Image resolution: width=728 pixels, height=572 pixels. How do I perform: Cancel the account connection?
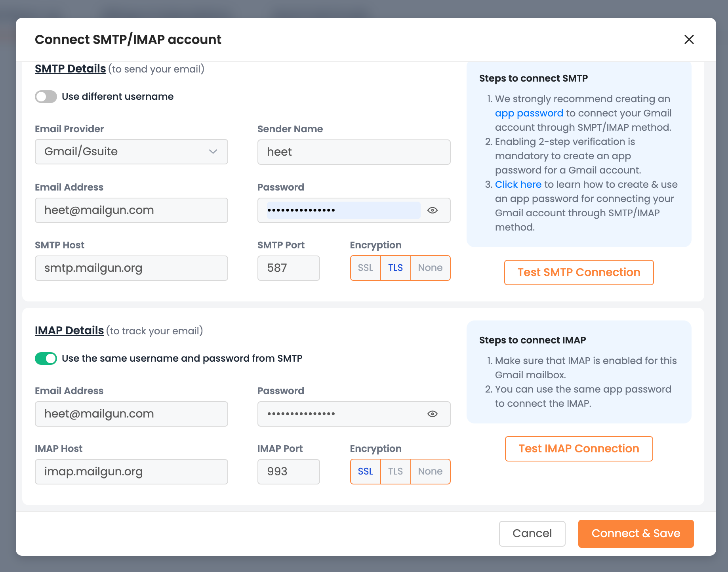coord(532,534)
